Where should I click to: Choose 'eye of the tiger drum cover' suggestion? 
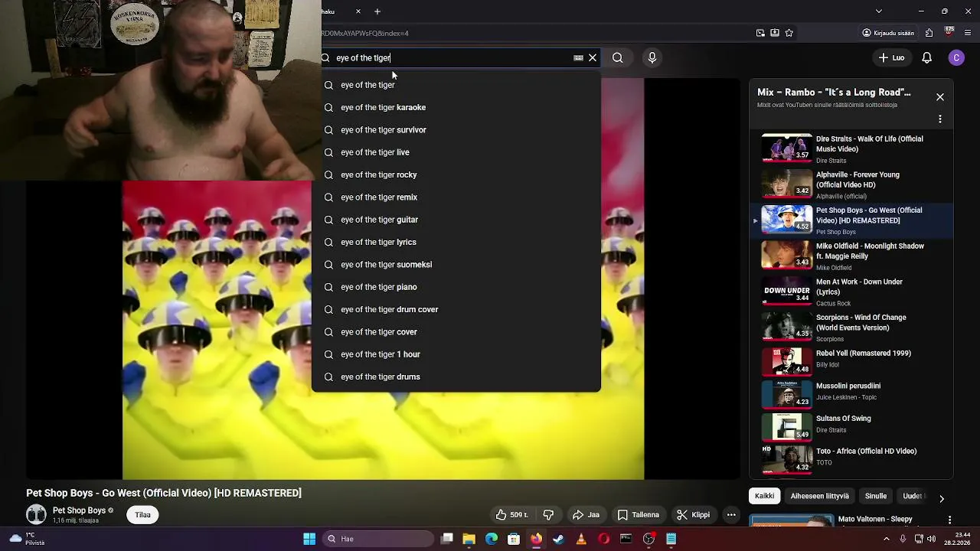[456, 309]
